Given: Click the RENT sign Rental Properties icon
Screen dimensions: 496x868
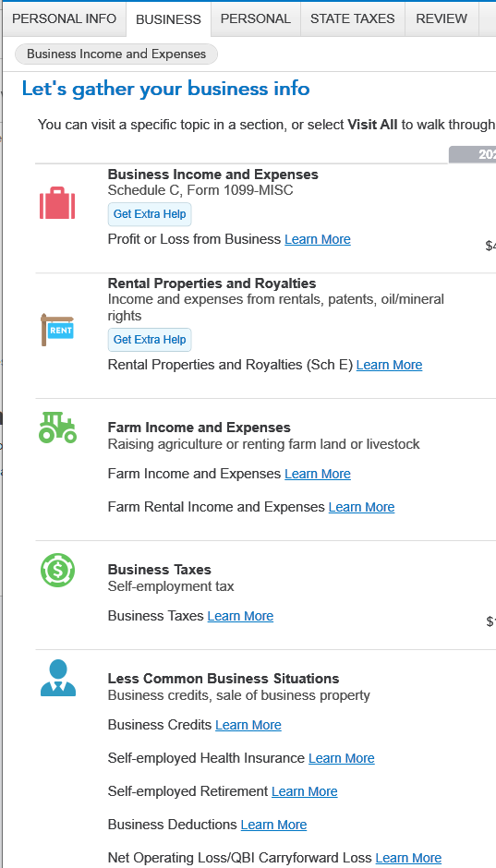Looking at the screenshot, I should tap(57, 329).
